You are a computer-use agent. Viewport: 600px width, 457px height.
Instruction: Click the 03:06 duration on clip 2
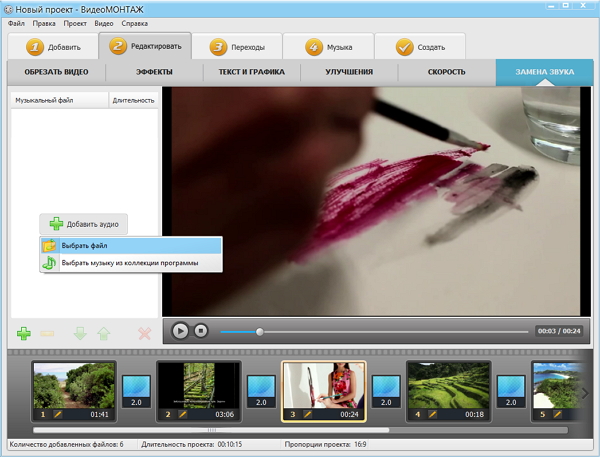point(224,415)
